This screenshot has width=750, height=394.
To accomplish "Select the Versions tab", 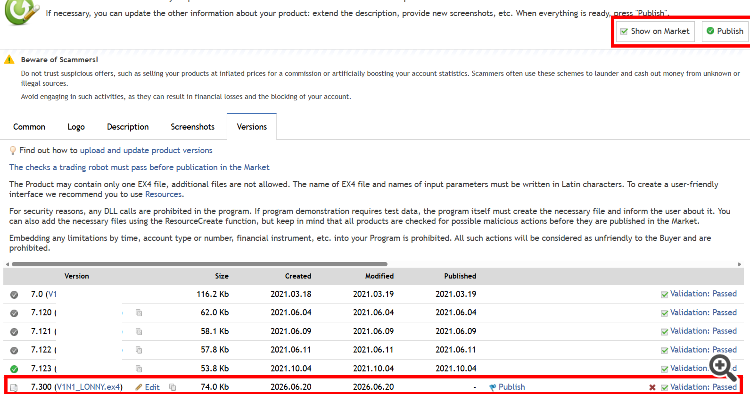I will 252,127.
